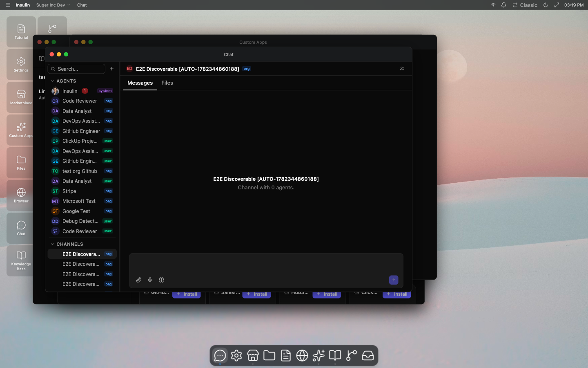Viewport: 588px width, 368px height.
Task: Attach a file with the paperclip icon
Action: (x=138, y=280)
